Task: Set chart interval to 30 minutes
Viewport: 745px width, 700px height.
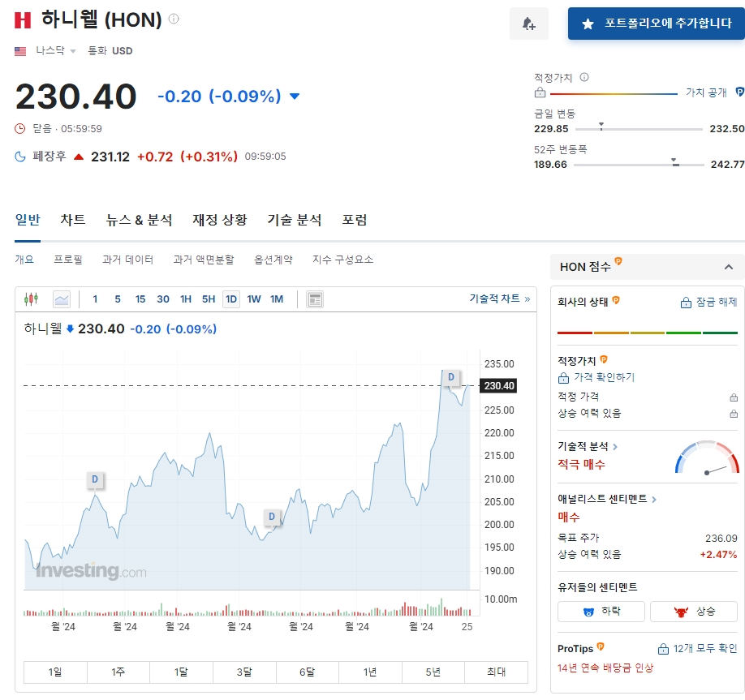Action: (163, 299)
